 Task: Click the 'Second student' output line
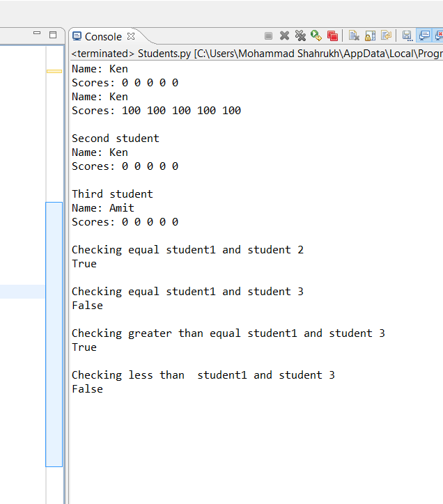coord(116,139)
